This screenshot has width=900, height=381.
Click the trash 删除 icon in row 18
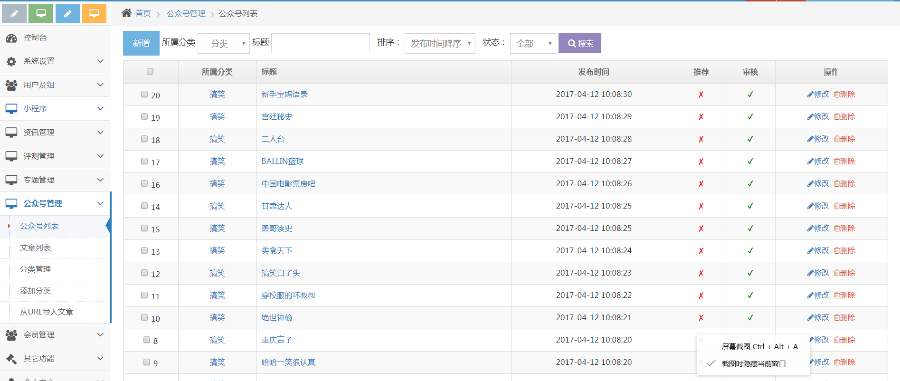[x=836, y=139]
